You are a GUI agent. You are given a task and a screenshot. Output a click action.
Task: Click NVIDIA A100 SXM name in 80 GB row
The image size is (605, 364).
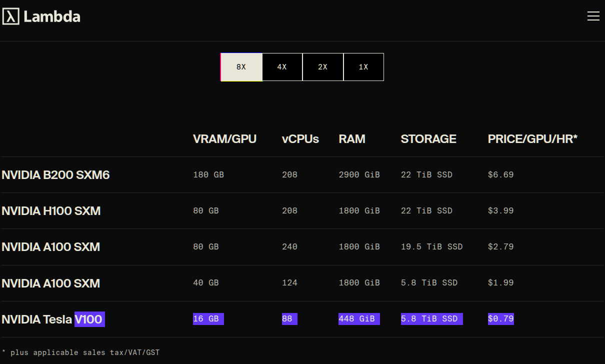(50, 247)
